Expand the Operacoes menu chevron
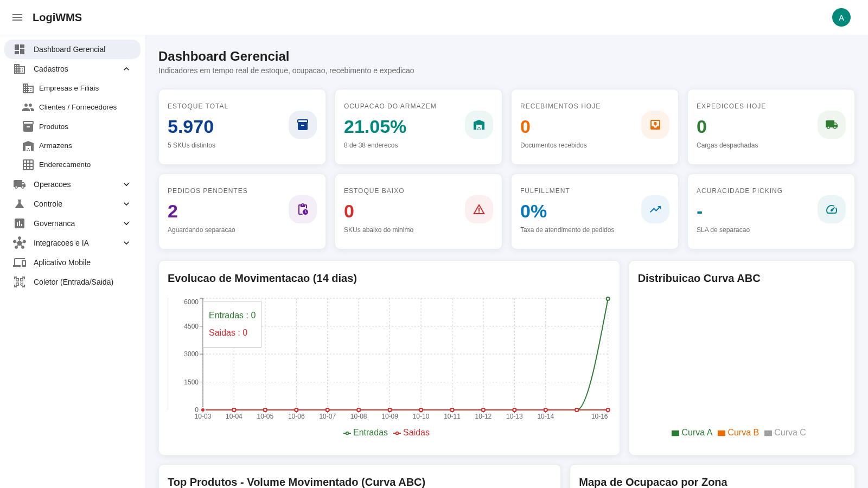This screenshot has width=868, height=488. click(126, 184)
